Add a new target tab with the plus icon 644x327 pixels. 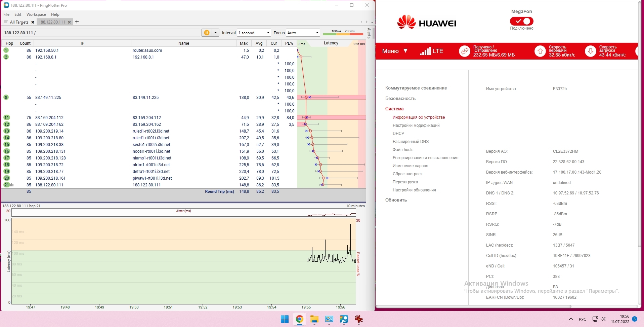[x=77, y=22]
